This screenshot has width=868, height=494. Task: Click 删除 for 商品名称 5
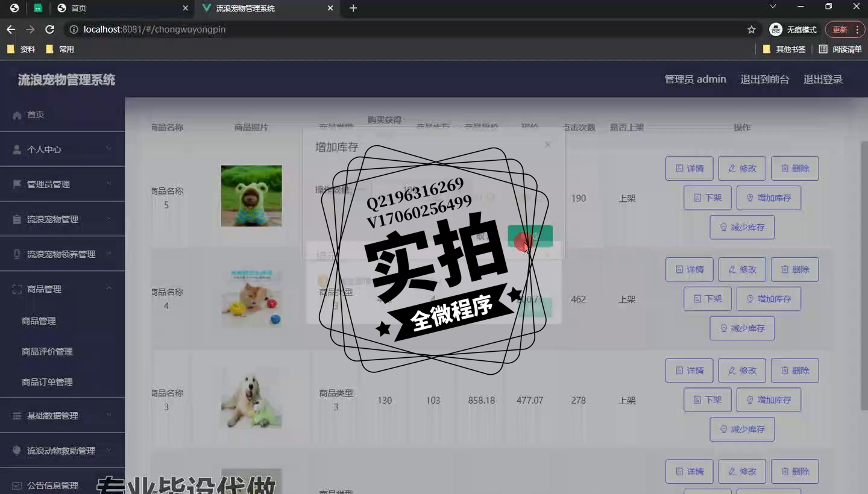(x=795, y=169)
